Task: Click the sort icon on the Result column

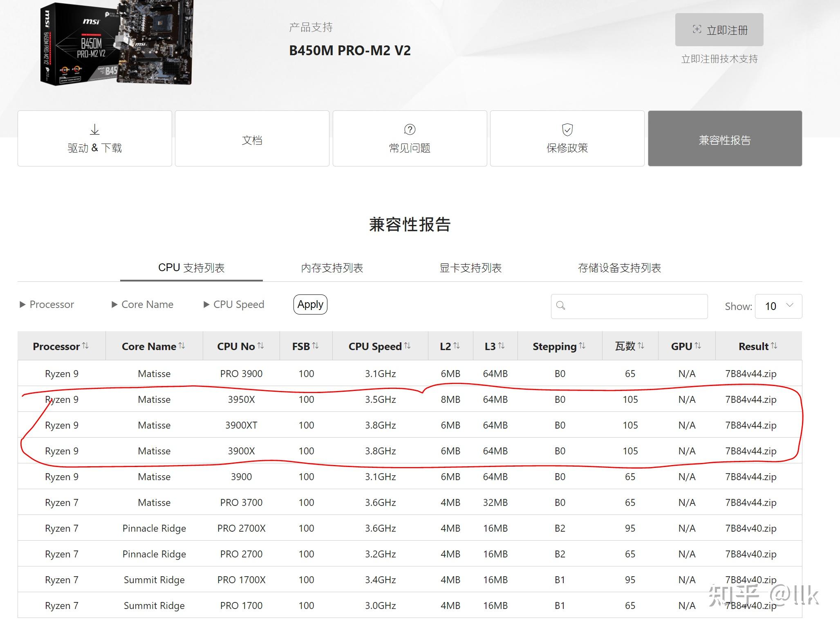Action: coord(775,345)
